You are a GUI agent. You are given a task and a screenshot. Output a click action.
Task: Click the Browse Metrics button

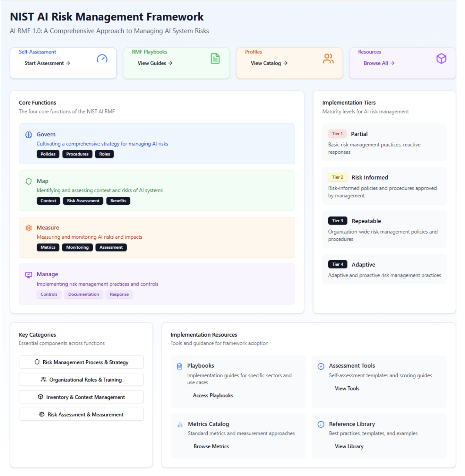[x=211, y=446]
